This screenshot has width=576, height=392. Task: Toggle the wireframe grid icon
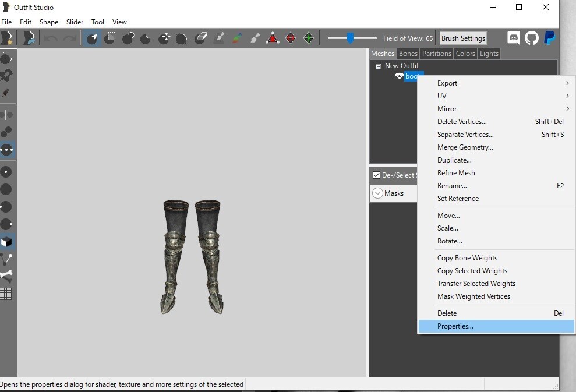(6, 294)
